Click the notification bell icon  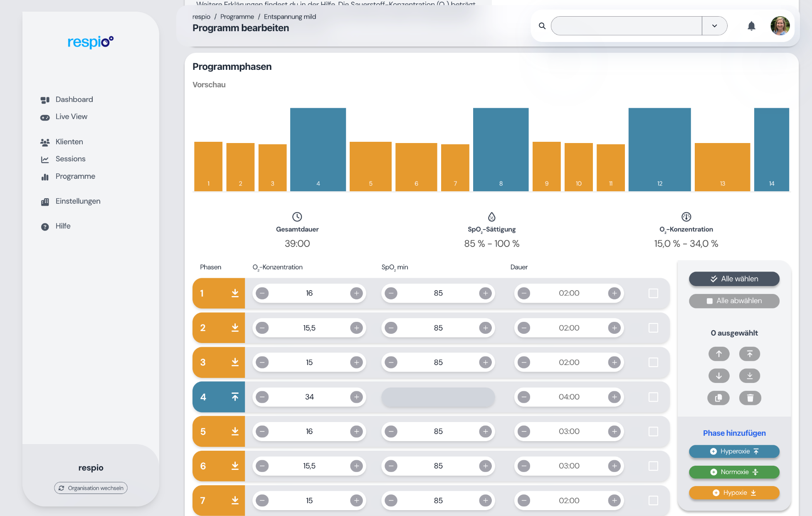point(751,26)
